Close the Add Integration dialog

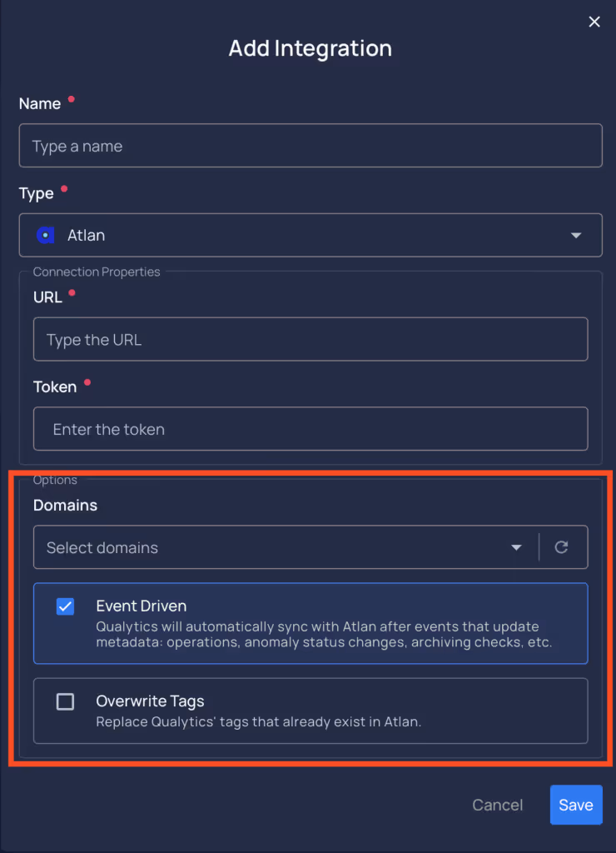(594, 22)
